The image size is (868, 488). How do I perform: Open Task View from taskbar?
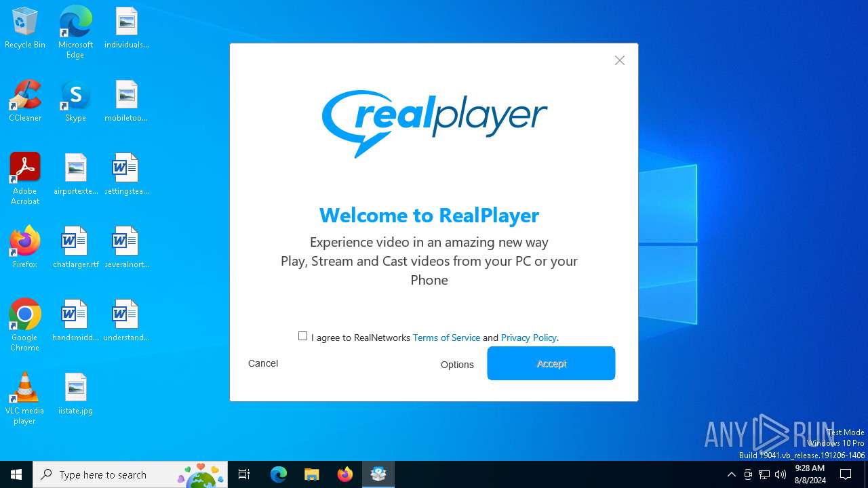(x=244, y=474)
